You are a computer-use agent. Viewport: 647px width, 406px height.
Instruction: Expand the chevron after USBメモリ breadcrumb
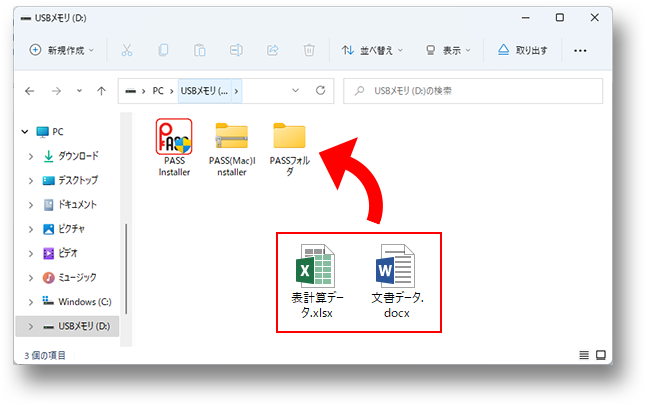(236, 91)
